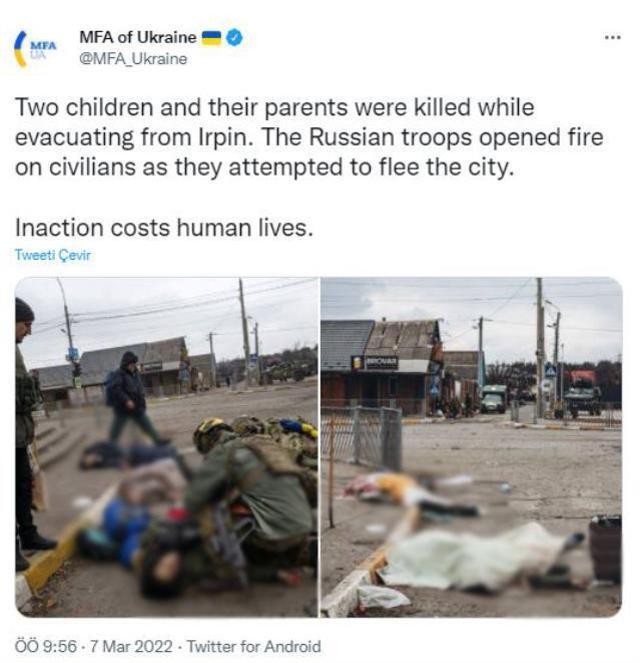Click the MFA UA profile avatar
This screenshot has width=640, height=663.
(x=36, y=49)
